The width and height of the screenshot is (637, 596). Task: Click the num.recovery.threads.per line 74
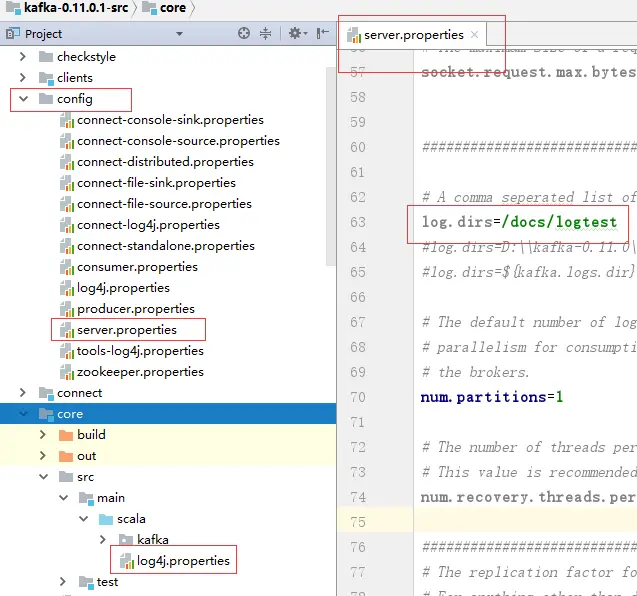pyautogui.click(x=528, y=497)
